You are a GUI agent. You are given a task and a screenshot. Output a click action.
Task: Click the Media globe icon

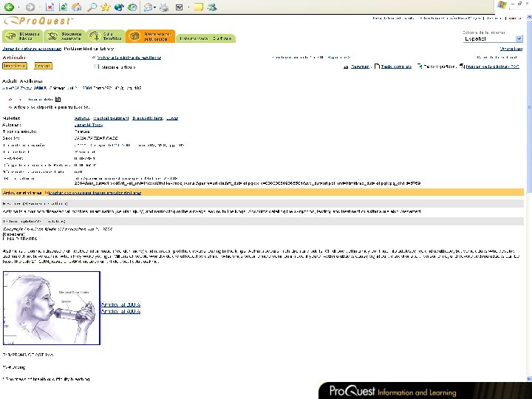click(119, 7)
